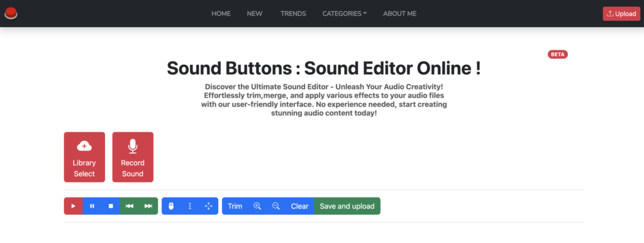Click the red button site logo
The image size is (644, 243).
(x=11, y=14)
